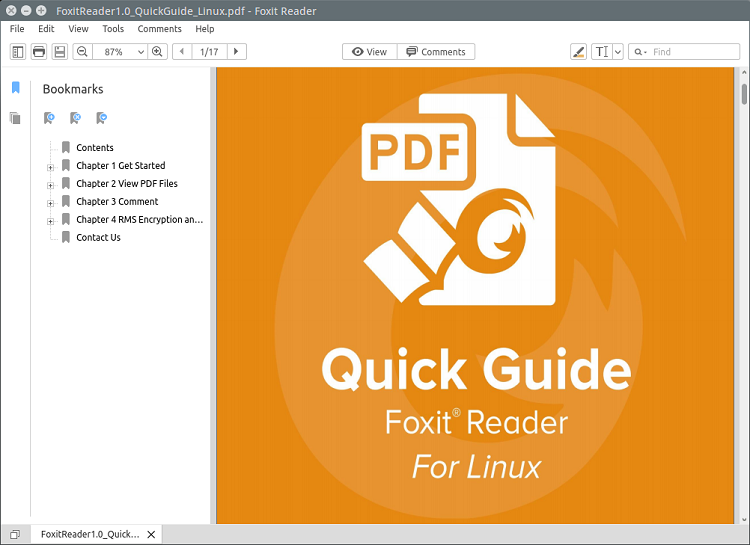Viewport: 750px width, 545px height.
Task: Go to the next page arrow
Action: click(x=236, y=51)
